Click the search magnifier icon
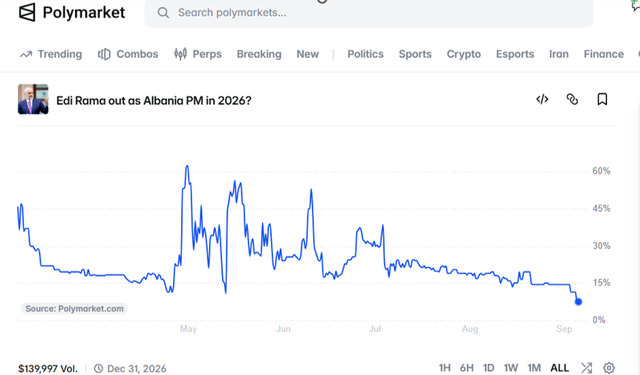 click(163, 13)
